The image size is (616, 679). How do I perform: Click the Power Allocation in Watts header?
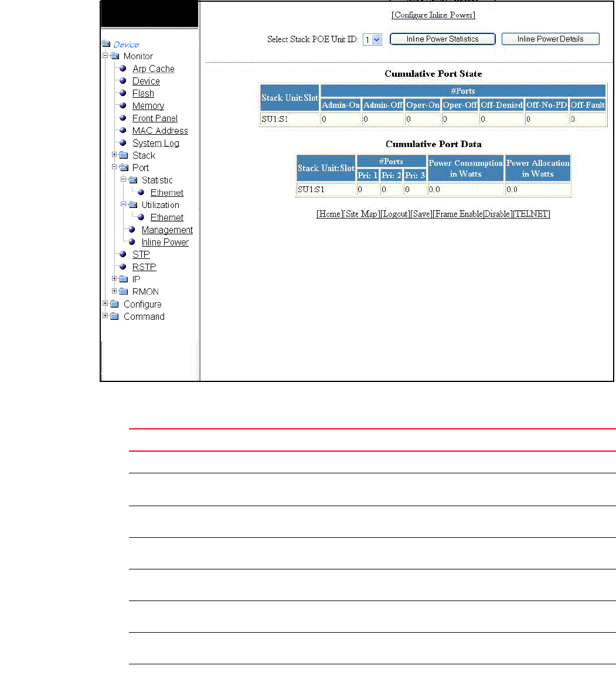(537, 169)
